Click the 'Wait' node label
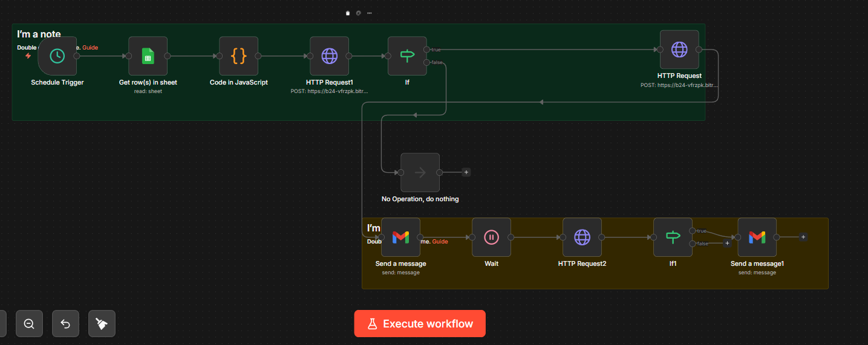Image resolution: width=868 pixels, height=345 pixels. 491,264
